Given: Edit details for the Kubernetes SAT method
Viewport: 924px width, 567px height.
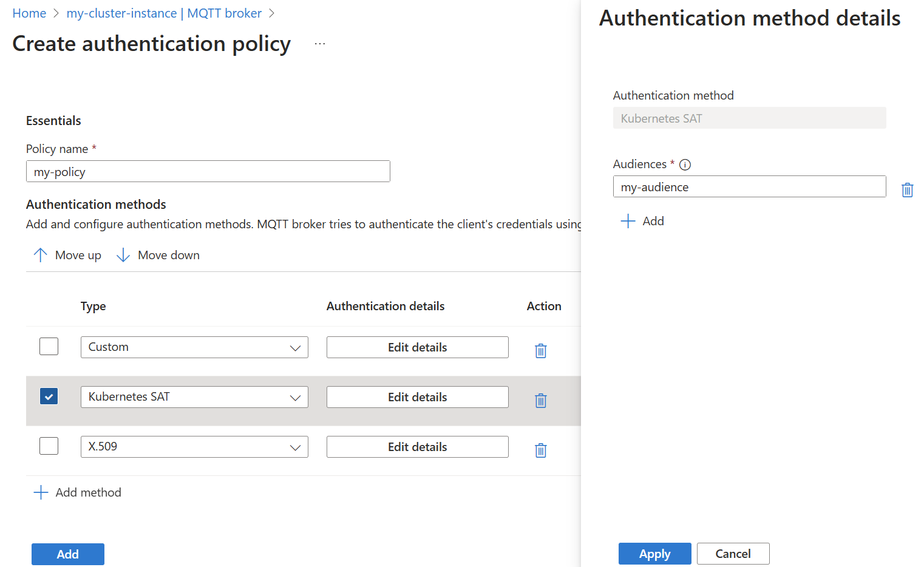Looking at the screenshot, I should pos(417,396).
